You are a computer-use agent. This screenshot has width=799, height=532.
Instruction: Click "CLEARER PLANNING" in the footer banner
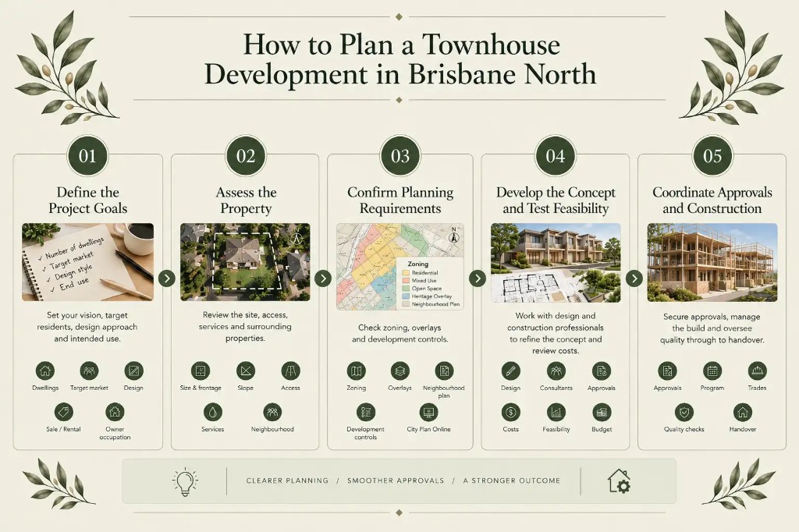[x=287, y=481]
